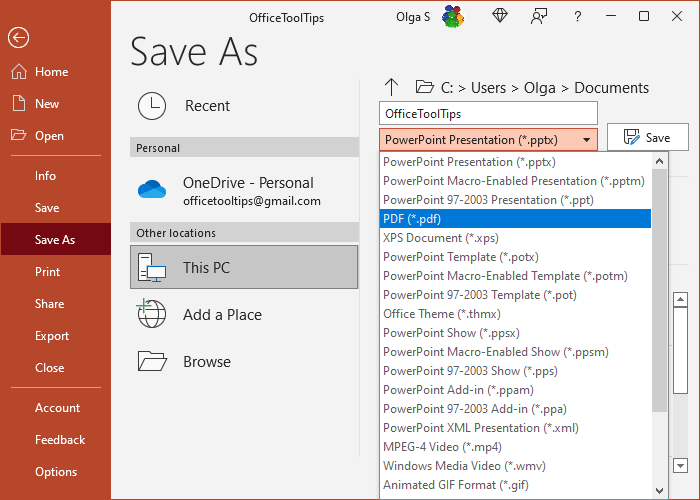The width and height of the screenshot is (700, 500).
Task: Open the Print tab
Action: [x=56, y=271]
